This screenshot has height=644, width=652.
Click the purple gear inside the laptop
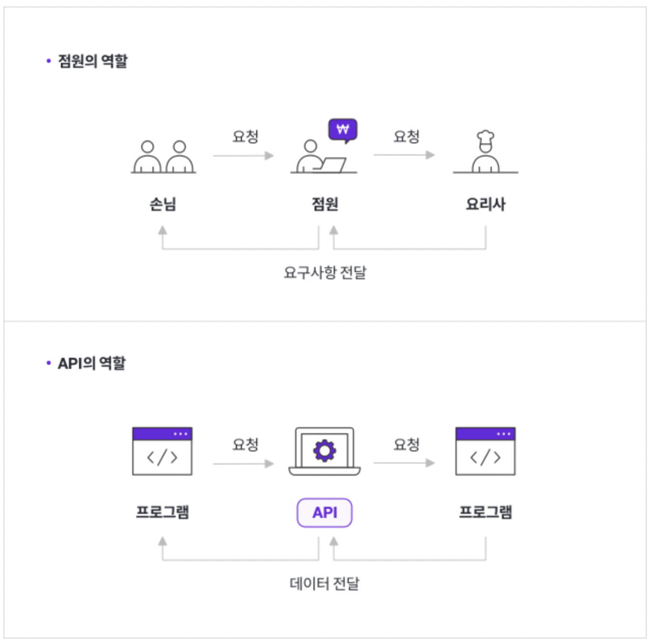click(x=325, y=450)
